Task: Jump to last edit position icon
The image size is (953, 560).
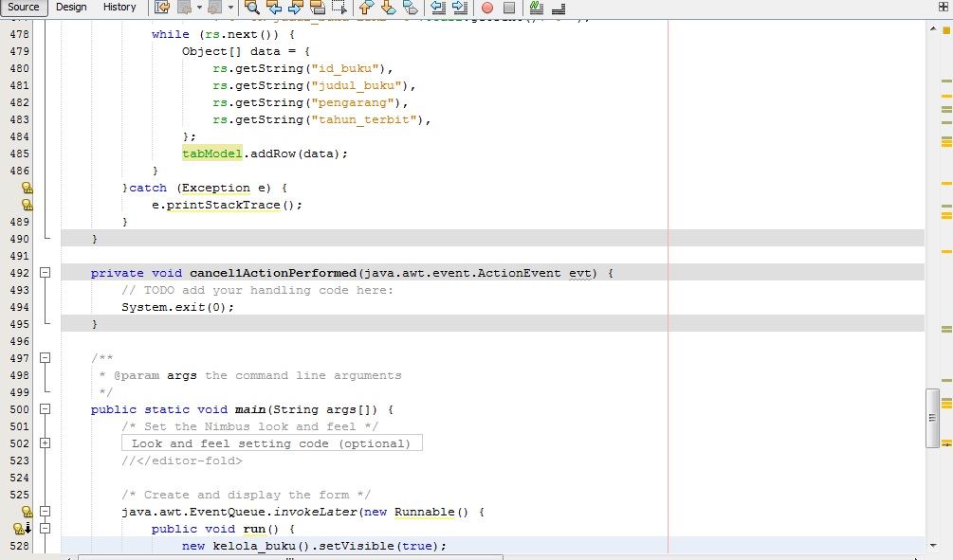Action: coord(161,7)
